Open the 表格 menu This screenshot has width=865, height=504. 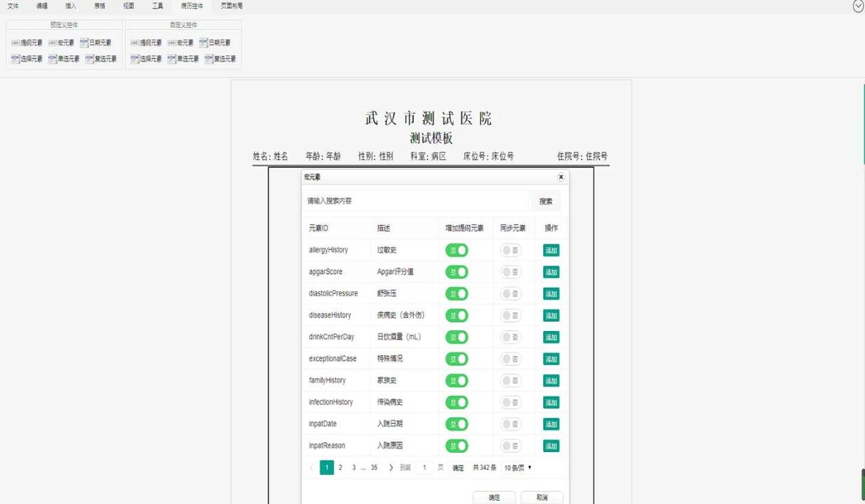tap(100, 6)
